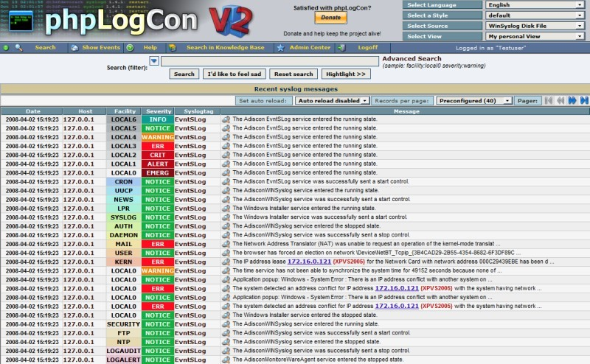Open message details icon on NTP row
This screenshot has height=364, width=590.
(226, 342)
